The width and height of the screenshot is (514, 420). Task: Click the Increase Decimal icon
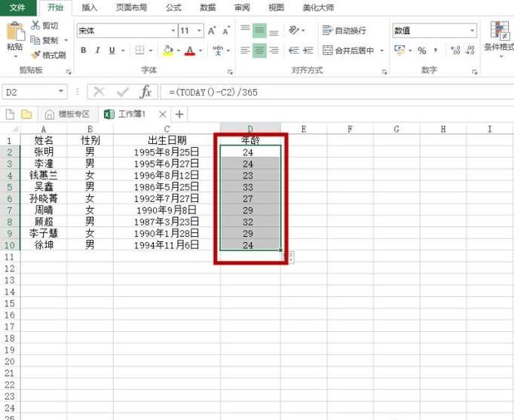pos(455,51)
